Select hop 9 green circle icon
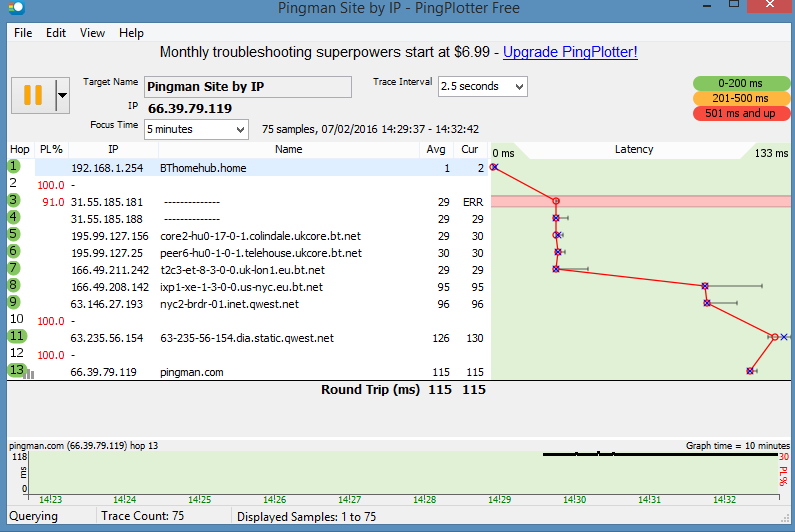795x532 pixels. tap(14, 302)
